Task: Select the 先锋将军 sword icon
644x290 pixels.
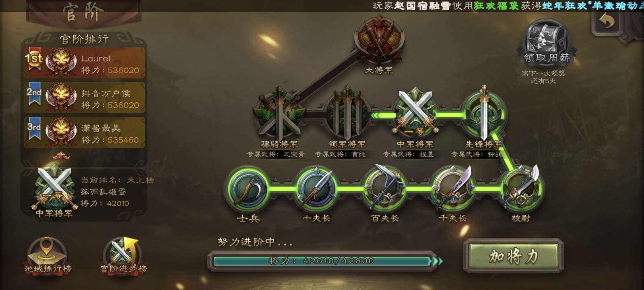Action: point(484,114)
